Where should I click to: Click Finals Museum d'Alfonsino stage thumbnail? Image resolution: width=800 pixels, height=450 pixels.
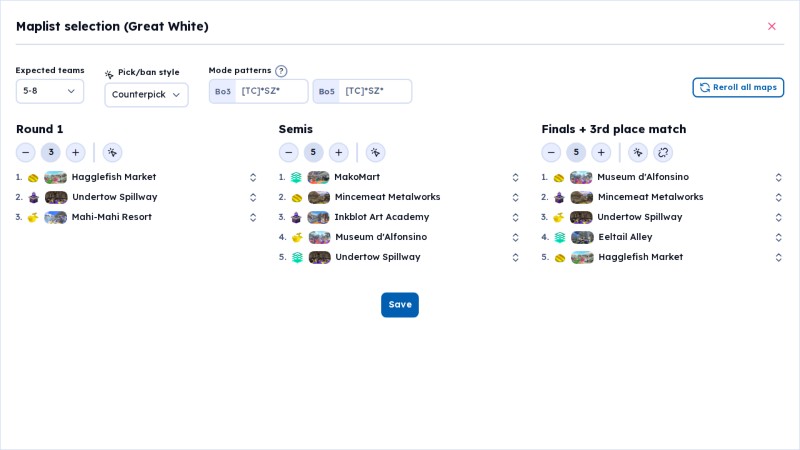581,177
